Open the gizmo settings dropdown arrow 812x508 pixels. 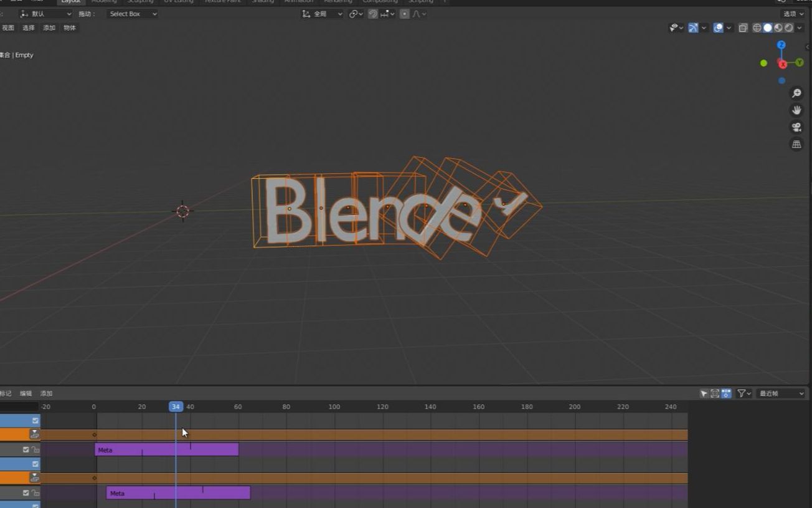tap(704, 28)
